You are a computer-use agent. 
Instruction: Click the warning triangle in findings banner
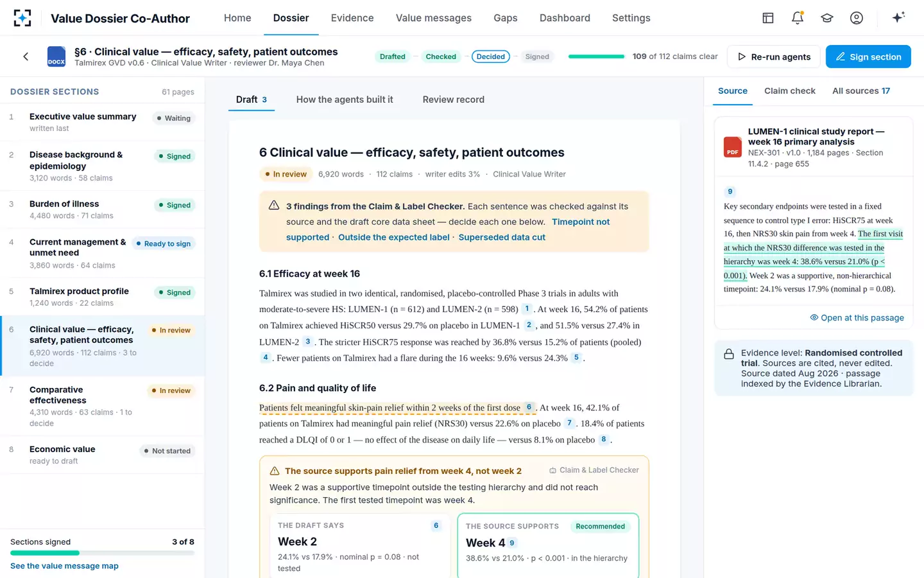point(274,206)
